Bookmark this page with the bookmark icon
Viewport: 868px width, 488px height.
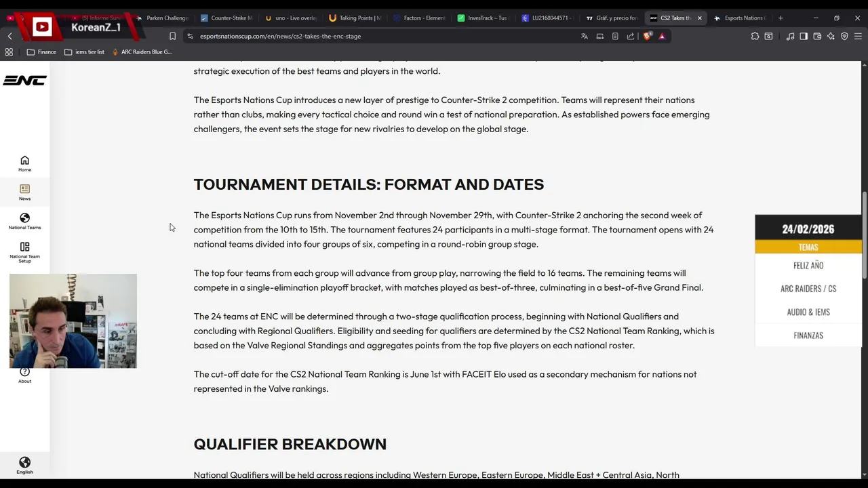point(172,36)
